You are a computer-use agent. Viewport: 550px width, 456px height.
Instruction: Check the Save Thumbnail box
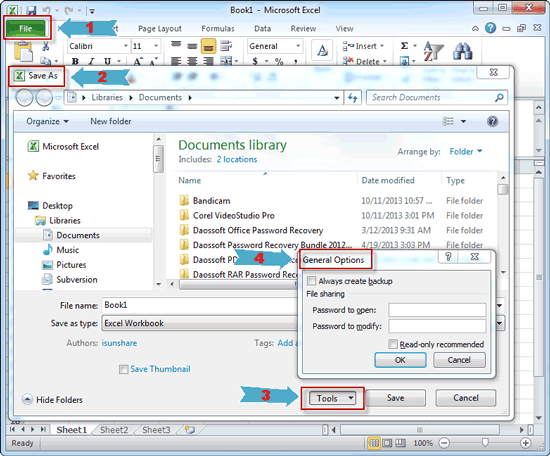123,369
